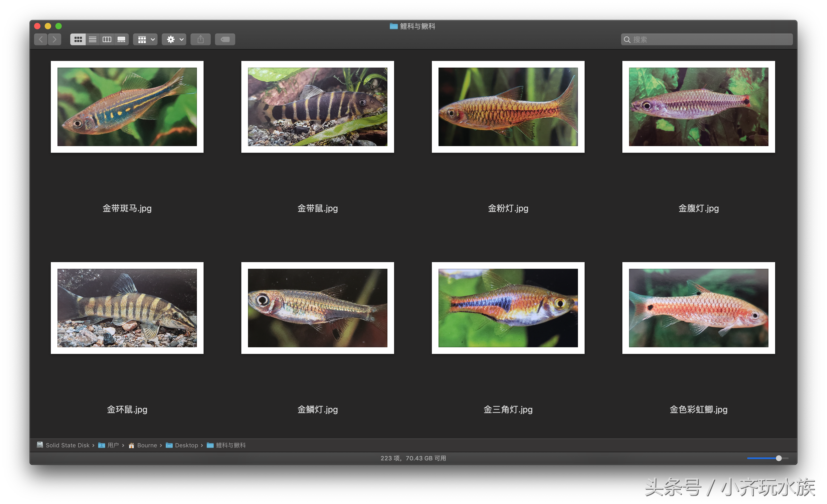Click the file name 金带鼠.jpg
This screenshot has width=827, height=504.
317,208
